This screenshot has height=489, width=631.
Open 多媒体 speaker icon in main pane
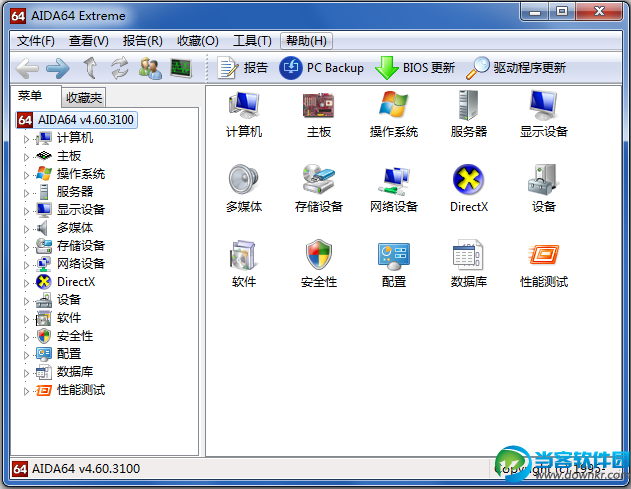(x=244, y=188)
